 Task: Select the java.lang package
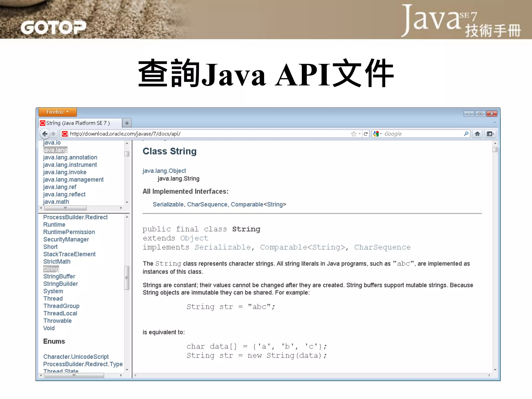(x=55, y=150)
